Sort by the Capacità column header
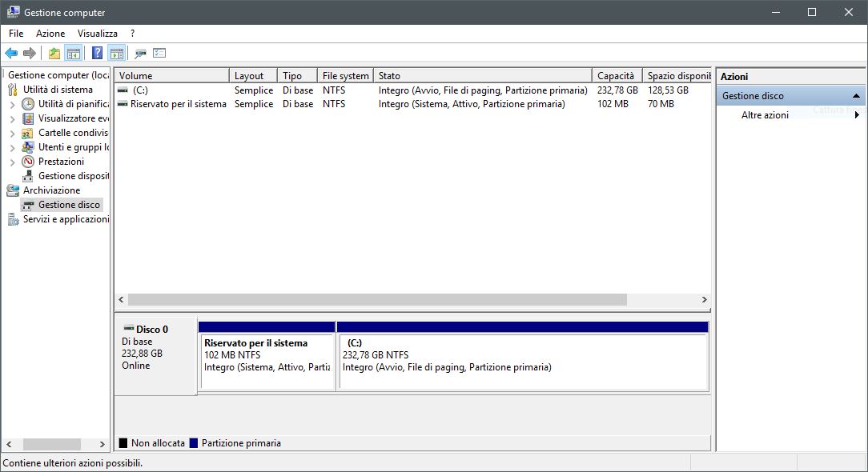The width and height of the screenshot is (868, 472). pyautogui.click(x=617, y=75)
